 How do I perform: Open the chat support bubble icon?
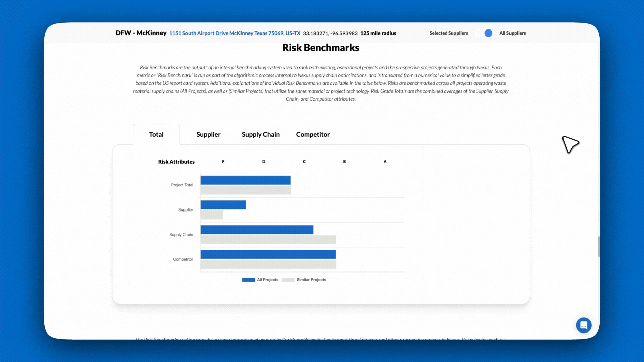tap(584, 325)
